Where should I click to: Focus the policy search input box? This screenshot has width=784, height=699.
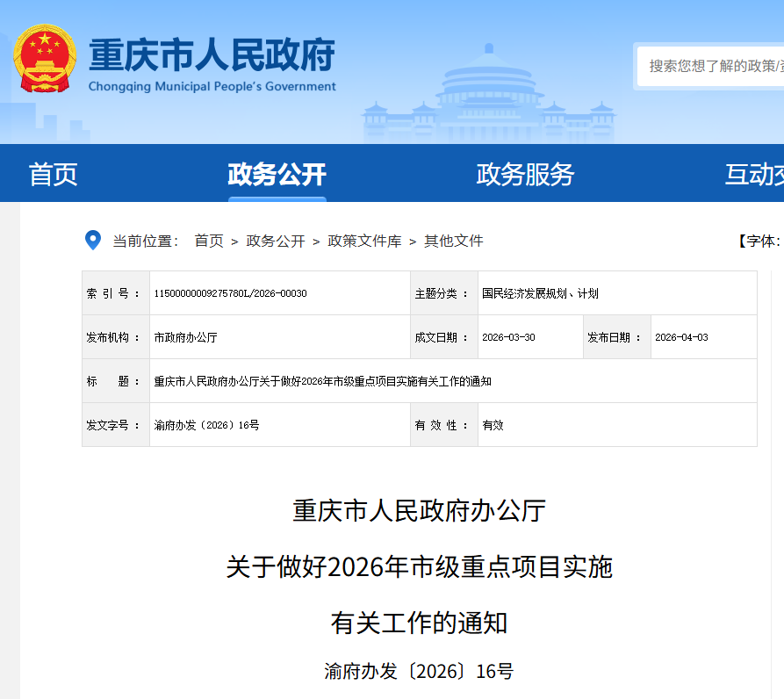tap(713, 66)
